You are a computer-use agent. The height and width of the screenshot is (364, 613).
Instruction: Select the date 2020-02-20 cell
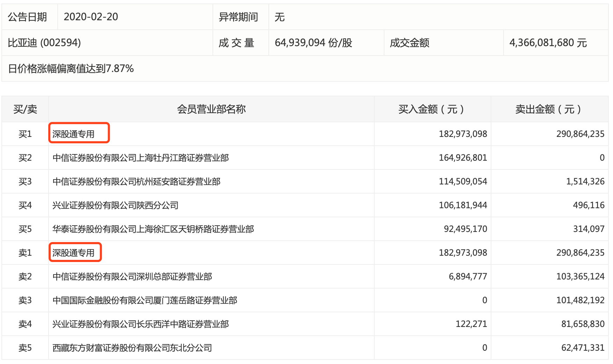[91, 17]
